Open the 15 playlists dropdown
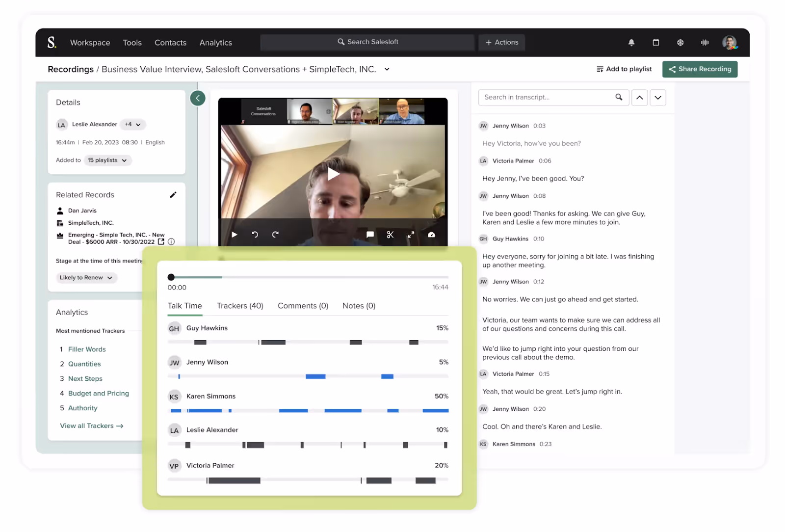 pos(107,160)
